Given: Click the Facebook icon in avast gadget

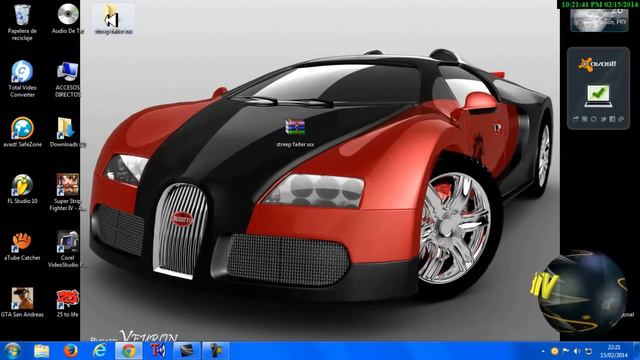Looking at the screenshot, I should 612,119.
